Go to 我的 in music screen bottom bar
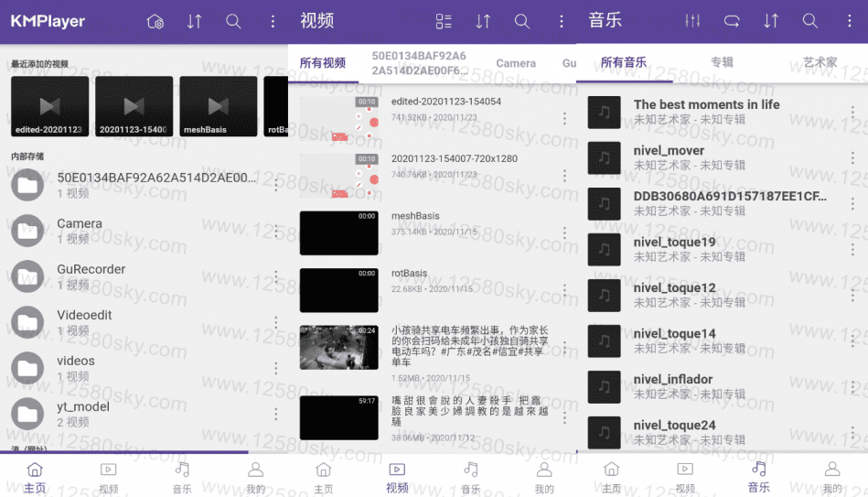The image size is (868, 497). [832, 478]
